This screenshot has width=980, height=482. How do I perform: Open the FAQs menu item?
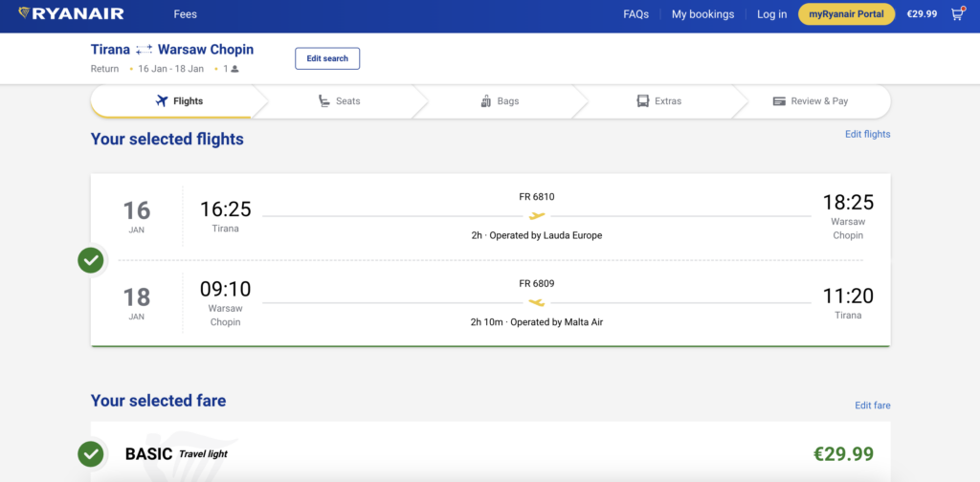pos(635,14)
